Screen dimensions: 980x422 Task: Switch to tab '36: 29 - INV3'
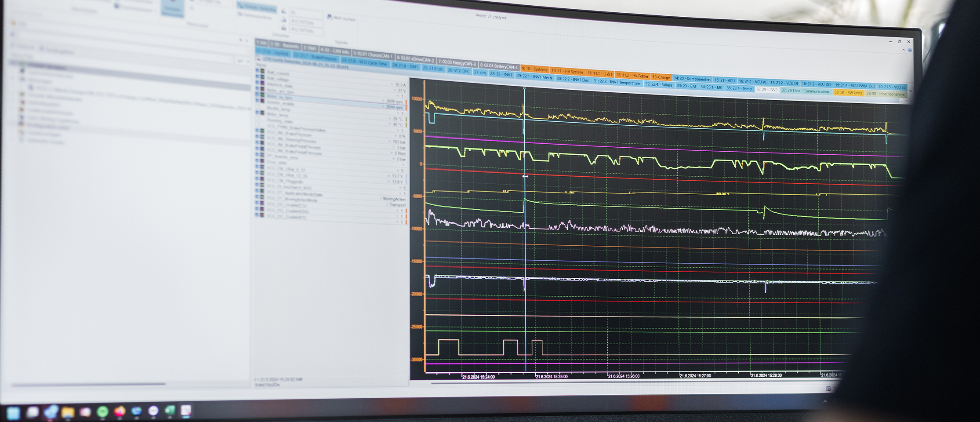pos(767,90)
